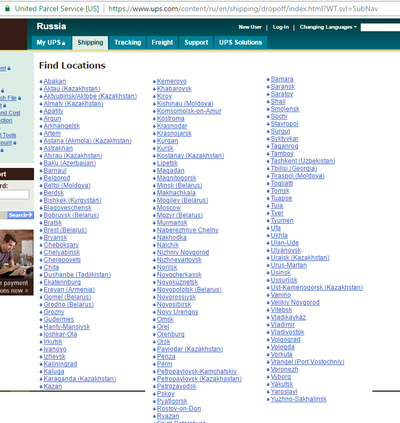Image resolution: width=400 pixels, height=423 pixels.
Task: Open the Naberezhnye Chelny link
Action: pyautogui.click(x=188, y=230)
